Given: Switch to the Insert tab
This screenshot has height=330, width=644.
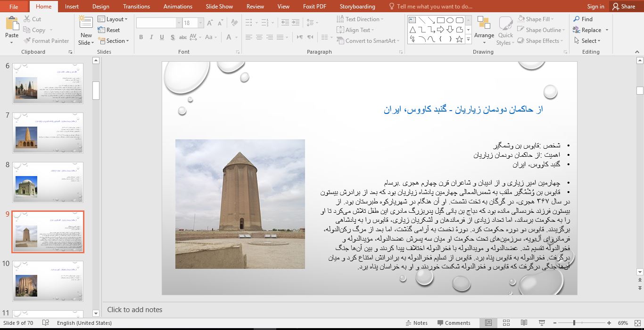Looking at the screenshot, I should 72,7.
